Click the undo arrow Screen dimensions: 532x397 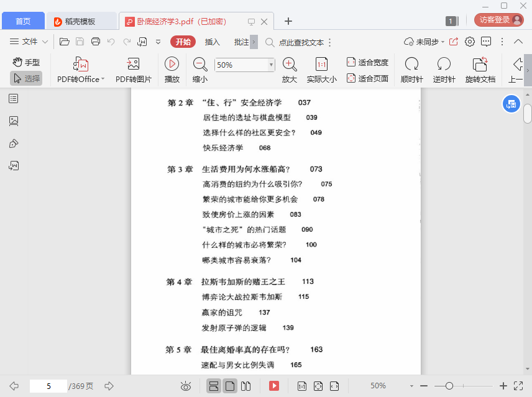pyautogui.click(x=111, y=42)
